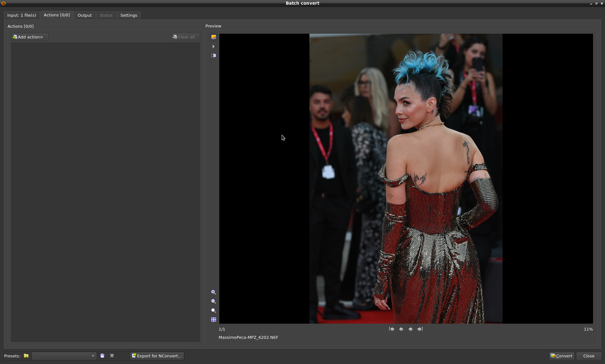Click the gray play arrow beside preview
The height and width of the screenshot is (364, 605).
coord(214,47)
